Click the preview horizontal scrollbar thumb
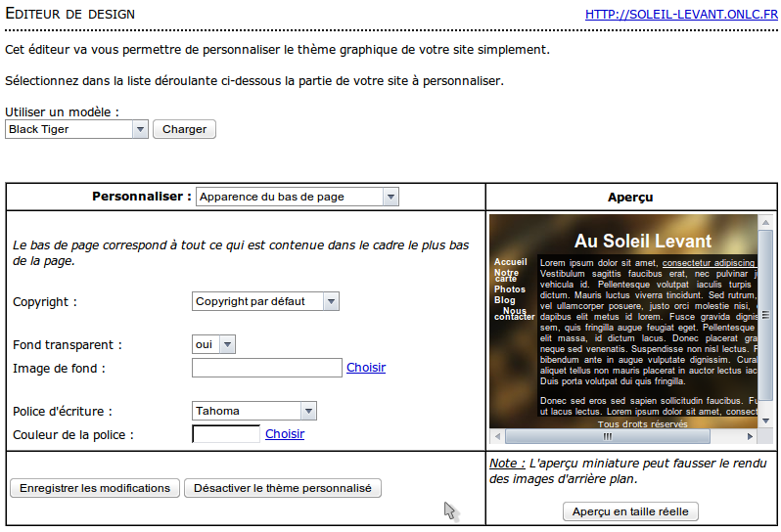Screen dimensions: 781x532 (x=608, y=436)
